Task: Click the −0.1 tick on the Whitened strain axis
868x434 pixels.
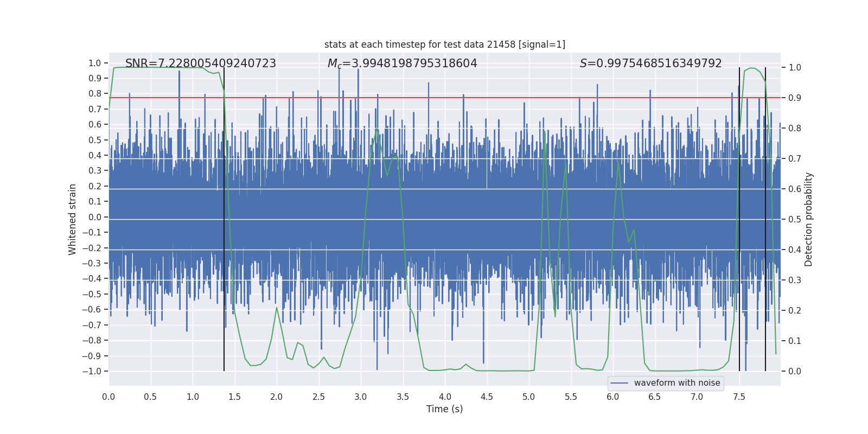Action: pos(92,233)
